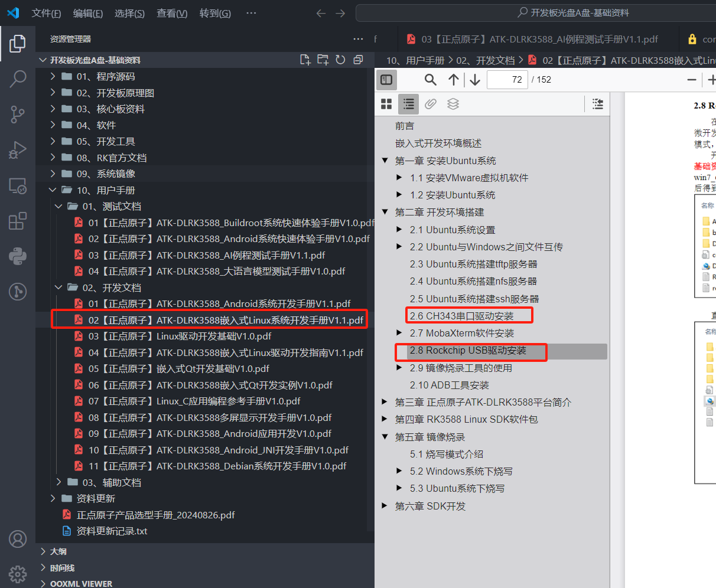Jump to outline 5.1 烧写模式介绍
The width and height of the screenshot is (716, 588).
tap(447, 454)
